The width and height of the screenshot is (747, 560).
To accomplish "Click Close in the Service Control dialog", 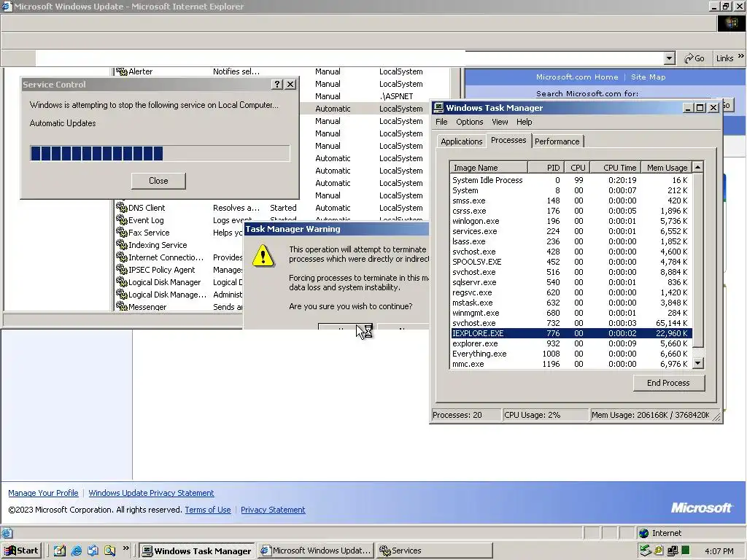I will point(158,181).
